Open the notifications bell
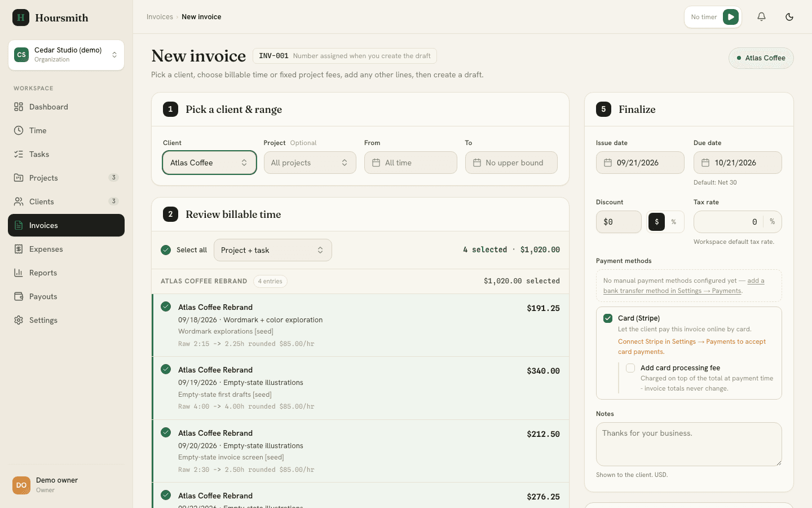Image resolution: width=812 pixels, height=508 pixels. 761,17
